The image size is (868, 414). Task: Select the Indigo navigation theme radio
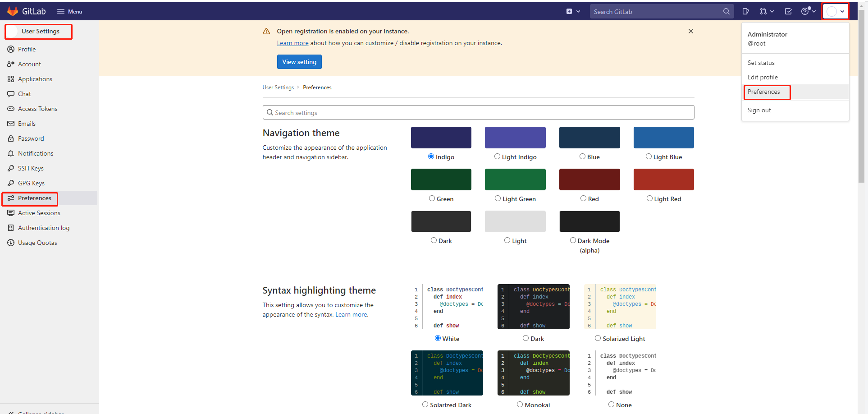tap(431, 156)
